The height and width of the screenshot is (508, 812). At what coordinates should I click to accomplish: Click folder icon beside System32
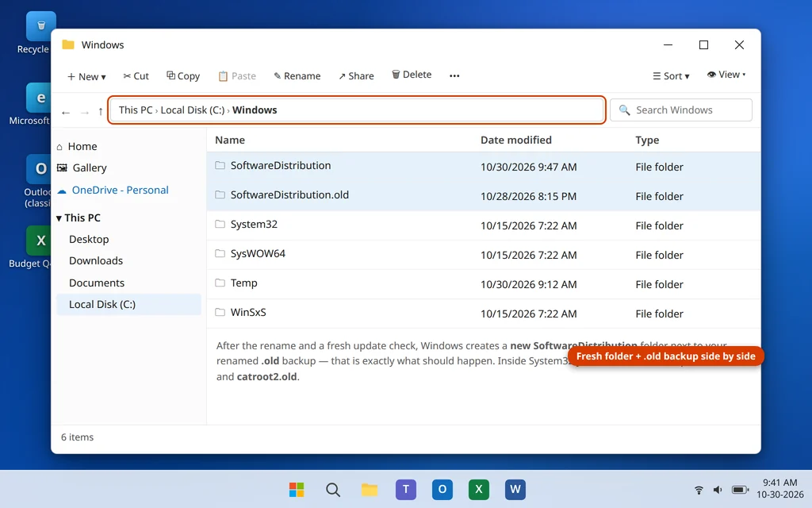220,224
